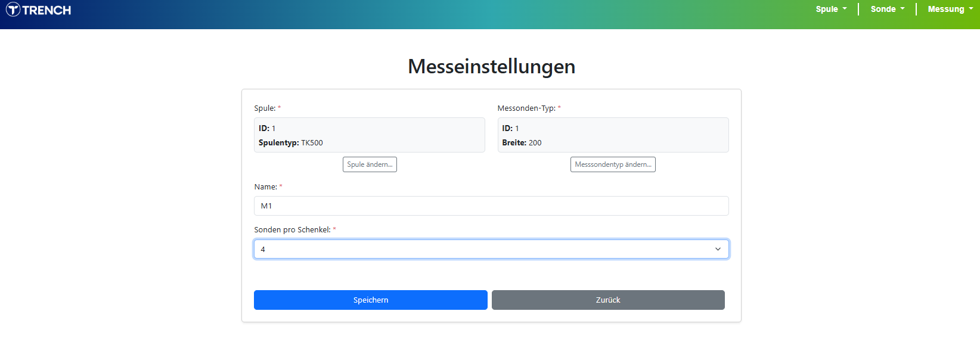Save settings with the Speichern button
The width and height of the screenshot is (980, 339).
coord(370,300)
